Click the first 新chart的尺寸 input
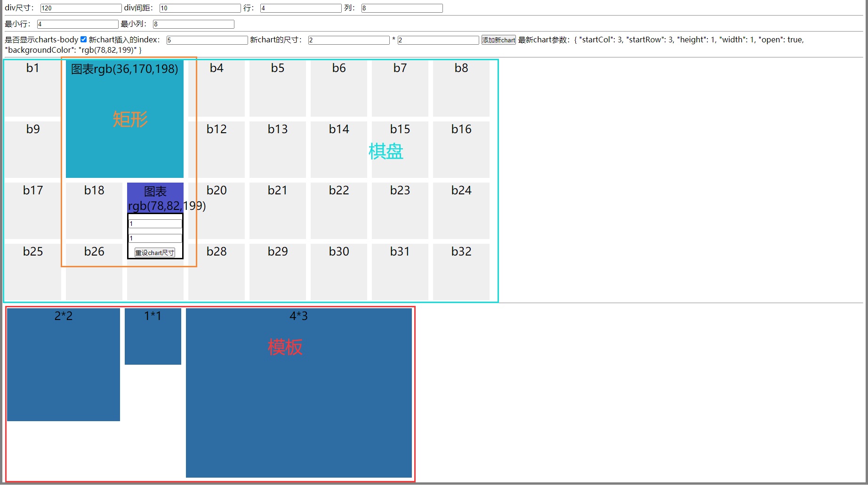 click(349, 40)
